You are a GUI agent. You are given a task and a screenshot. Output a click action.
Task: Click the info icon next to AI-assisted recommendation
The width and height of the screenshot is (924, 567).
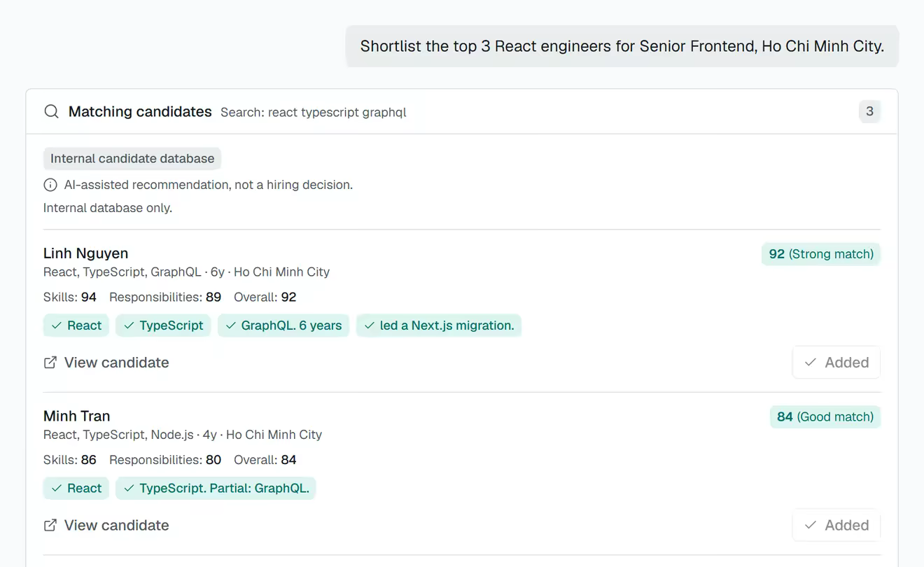pos(50,185)
